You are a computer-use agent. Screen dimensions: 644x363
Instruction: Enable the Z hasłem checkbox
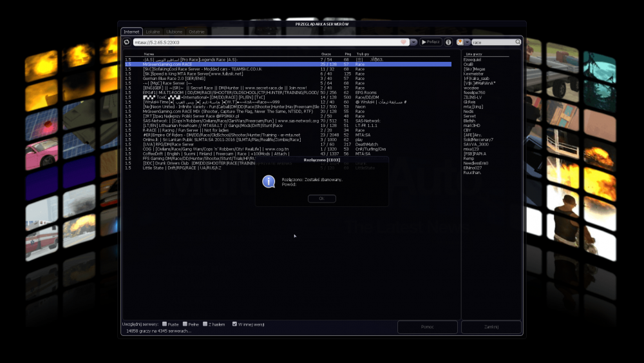[x=204, y=324]
